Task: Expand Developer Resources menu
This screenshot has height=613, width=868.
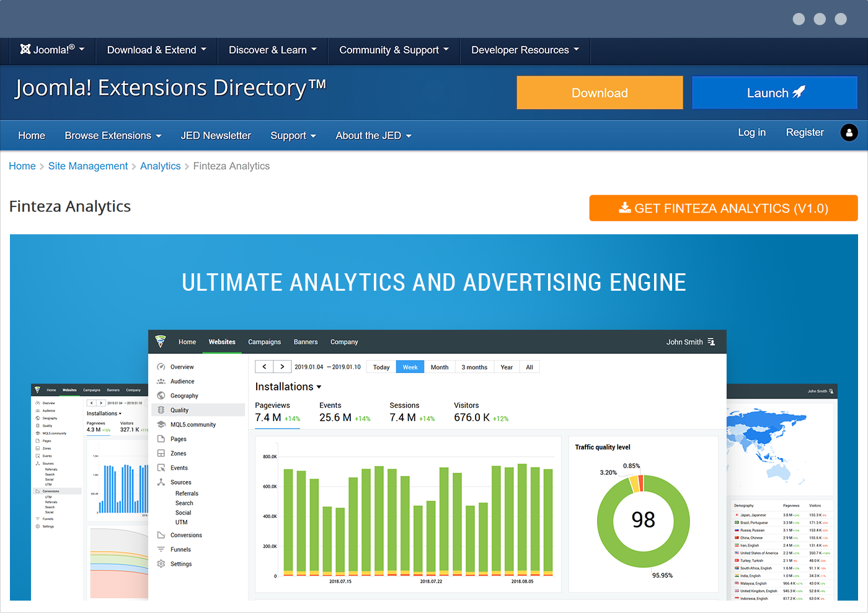Action: (x=525, y=50)
